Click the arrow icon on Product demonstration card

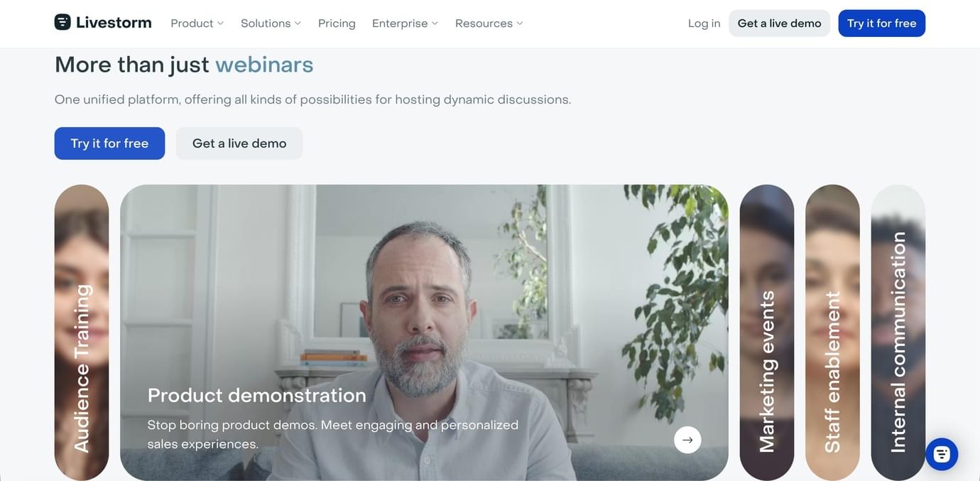click(687, 440)
